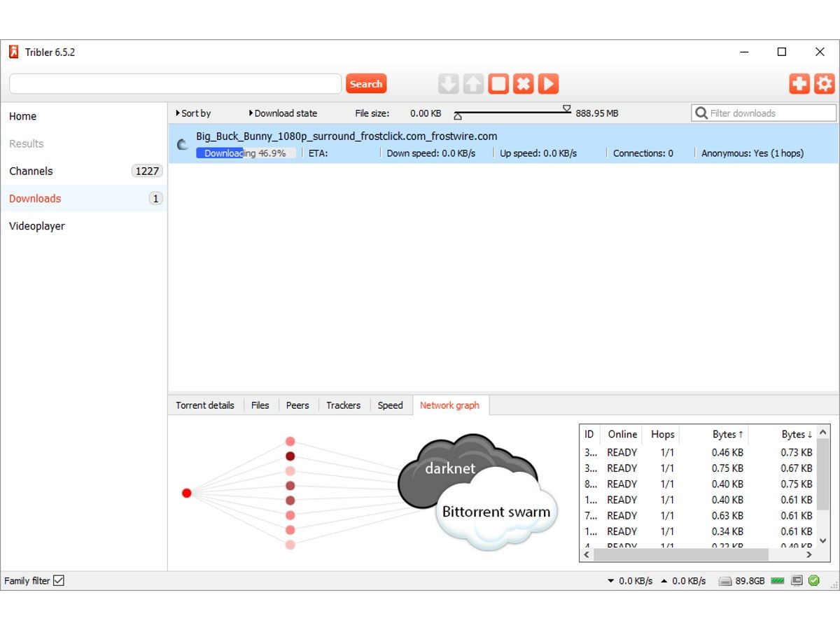Click the magnifier icon in filter downloads
This screenshot has height=630, width=840.
click(x=700, y=113)
